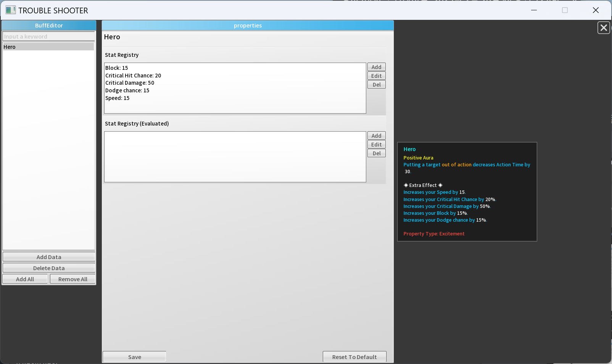Close the editor with the white X icon
The width and height of the screenshot is (612, 364).
tap(603, 28)
